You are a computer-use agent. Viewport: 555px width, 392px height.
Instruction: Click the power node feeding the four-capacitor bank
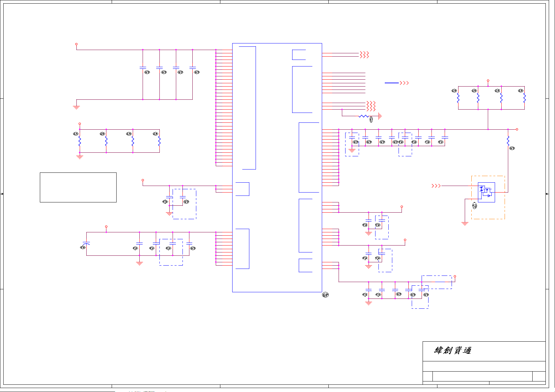[76, 44]
